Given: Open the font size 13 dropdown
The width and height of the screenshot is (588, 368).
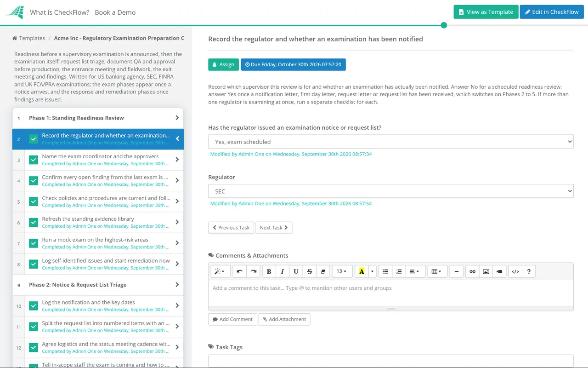Looking at the screenshot, I should (x=342, y=271).
